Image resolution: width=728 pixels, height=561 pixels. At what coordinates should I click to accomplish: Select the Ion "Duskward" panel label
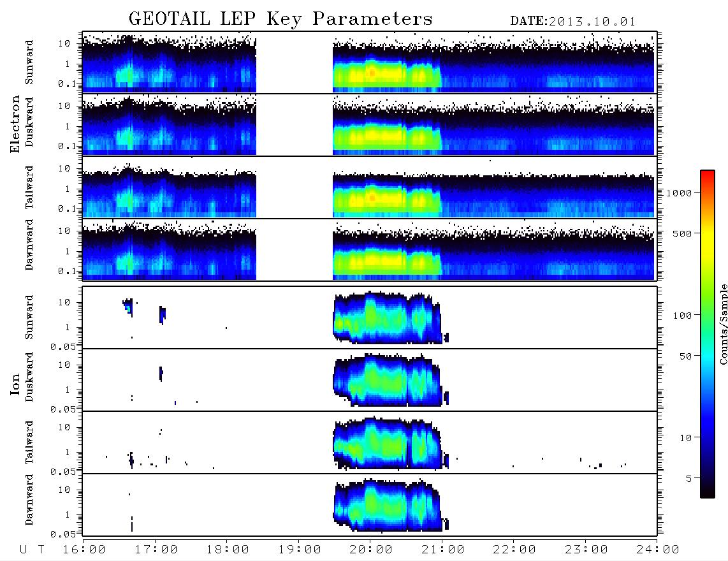(x=29, y=377)
